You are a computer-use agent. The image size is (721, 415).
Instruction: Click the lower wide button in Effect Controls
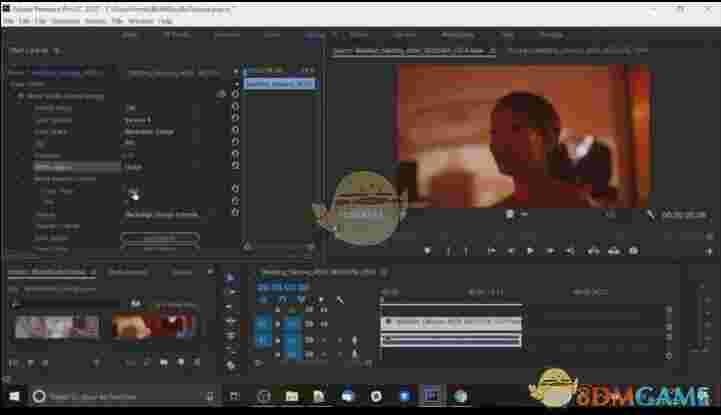pyautogui.click(x=160, y=250)
